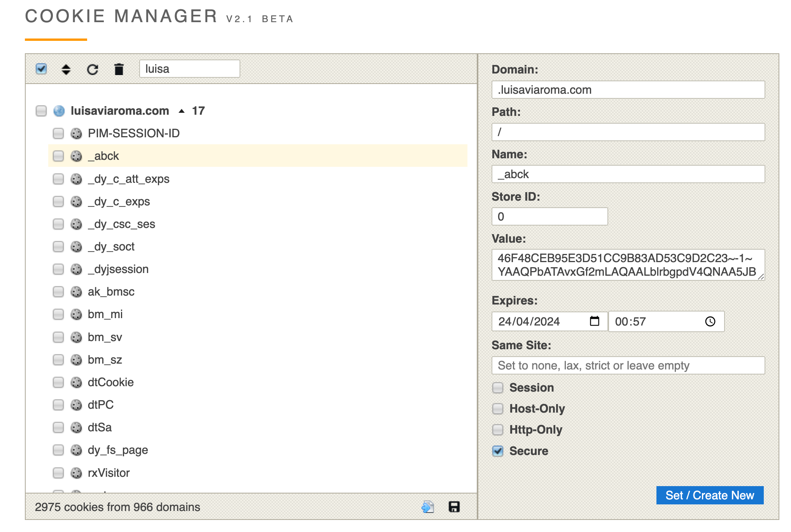Click the luisaviaroma.com domain name
This screenshot has height=532, width=791.
pos(120,111)
